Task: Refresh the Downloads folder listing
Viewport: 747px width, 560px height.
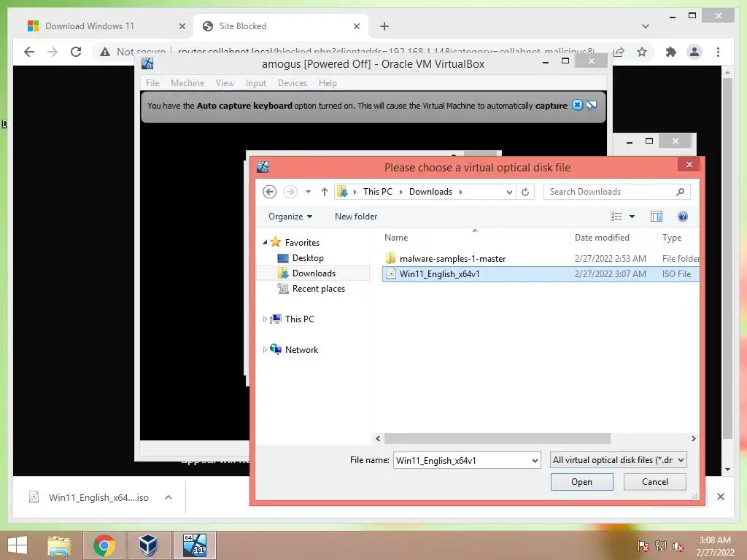Action: (525, 192)
